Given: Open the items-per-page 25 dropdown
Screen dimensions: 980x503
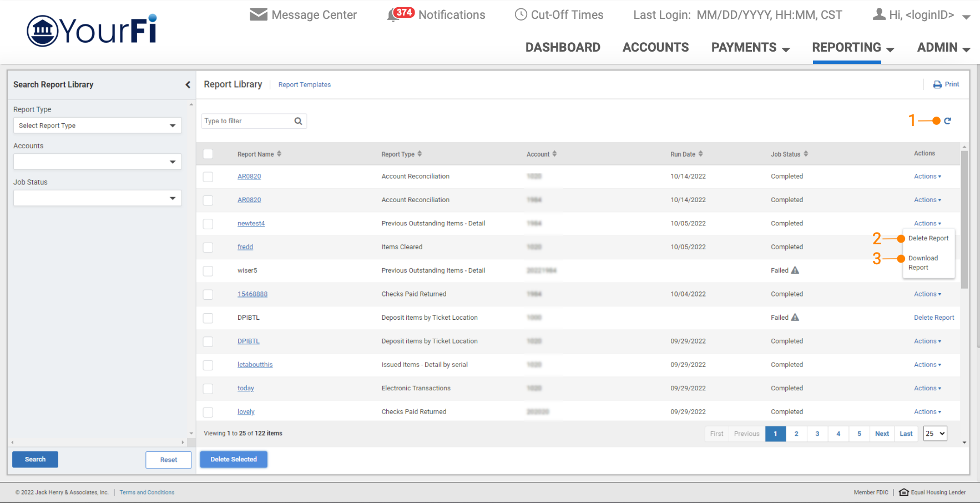Looking at the screenshot, I should click(934, 434).
